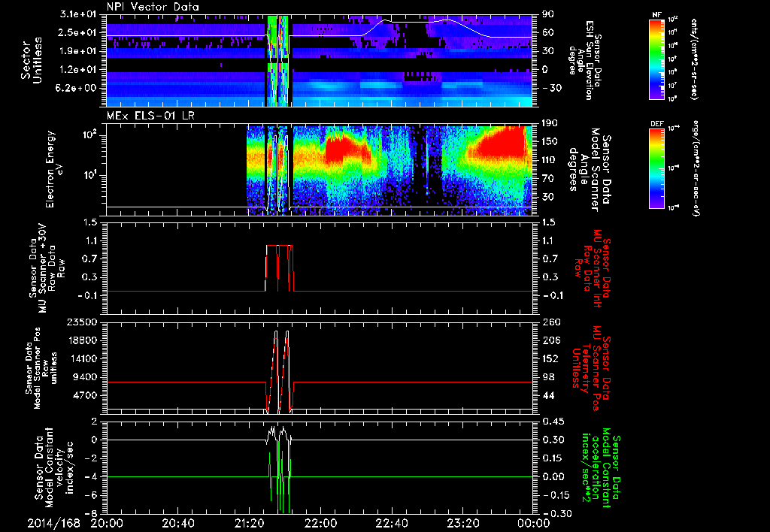Select the NF color scale bar

pos(656,59)
